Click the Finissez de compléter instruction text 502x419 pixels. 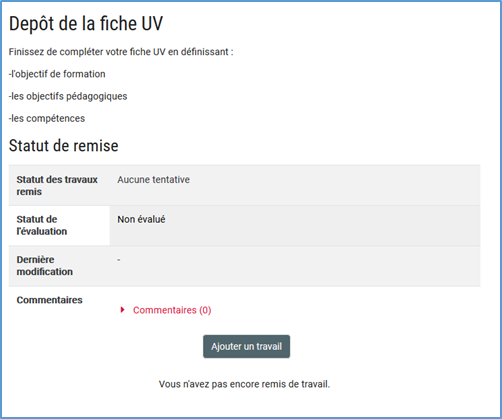pyautogui.click(x=121, y=52)
